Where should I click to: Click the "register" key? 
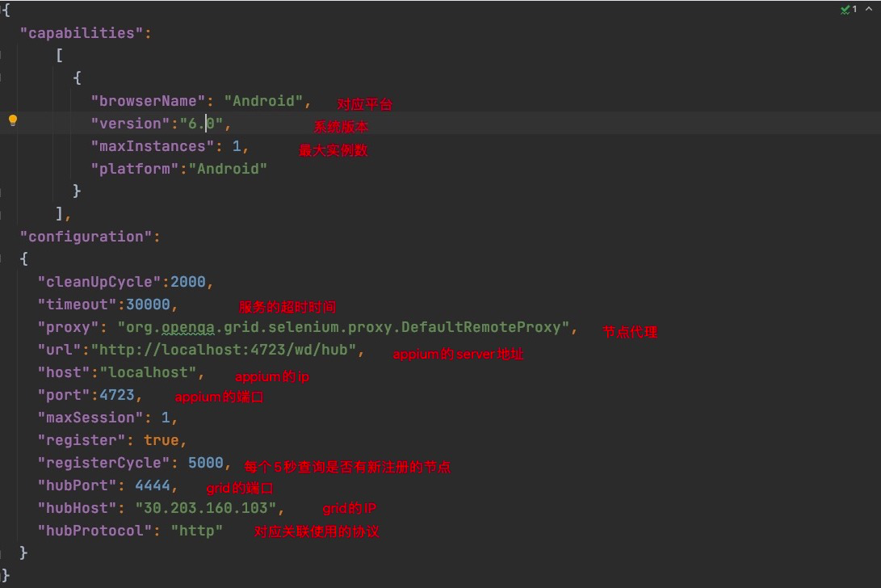[x=82, y=440]
